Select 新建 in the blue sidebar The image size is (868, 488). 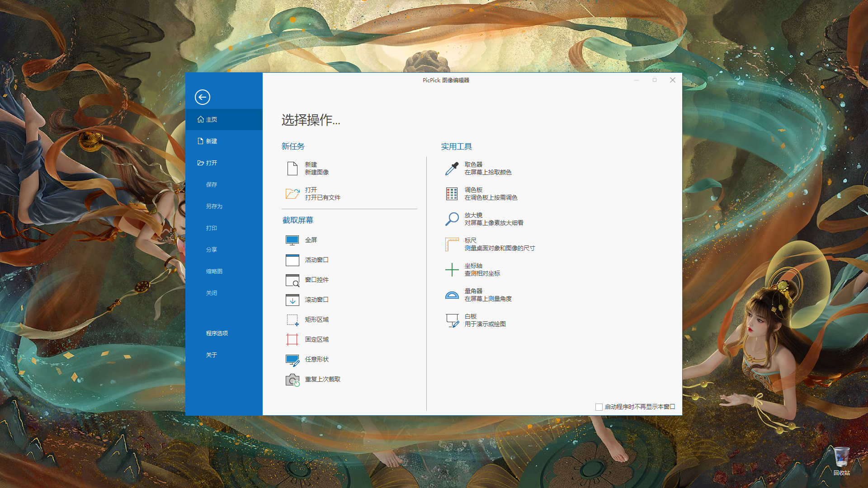point(211,141)
